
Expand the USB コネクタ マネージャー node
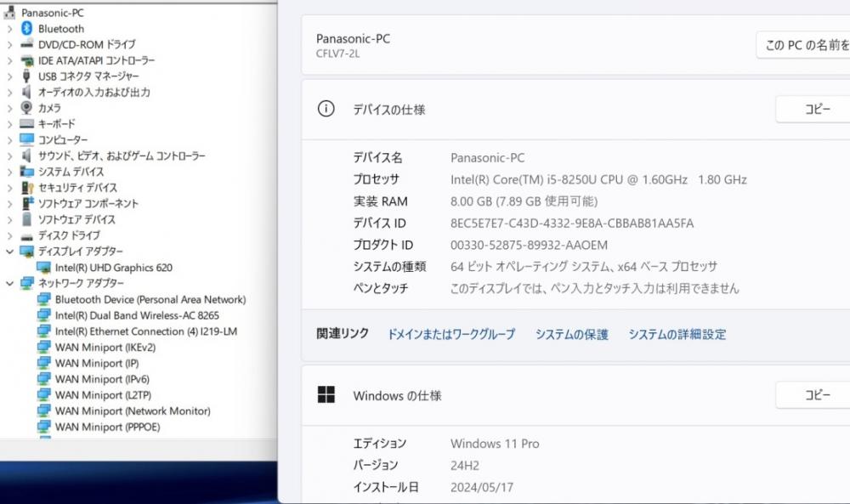[x=9, y=76]
